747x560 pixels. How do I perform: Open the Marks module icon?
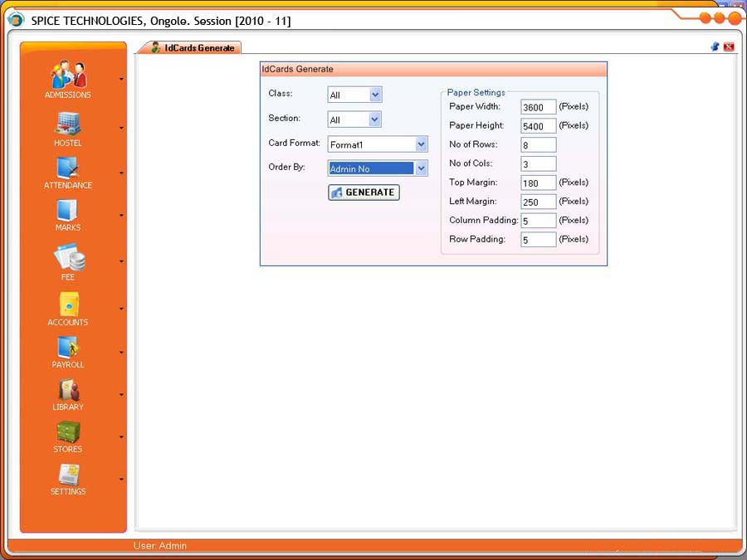click(x=68, y=211)
